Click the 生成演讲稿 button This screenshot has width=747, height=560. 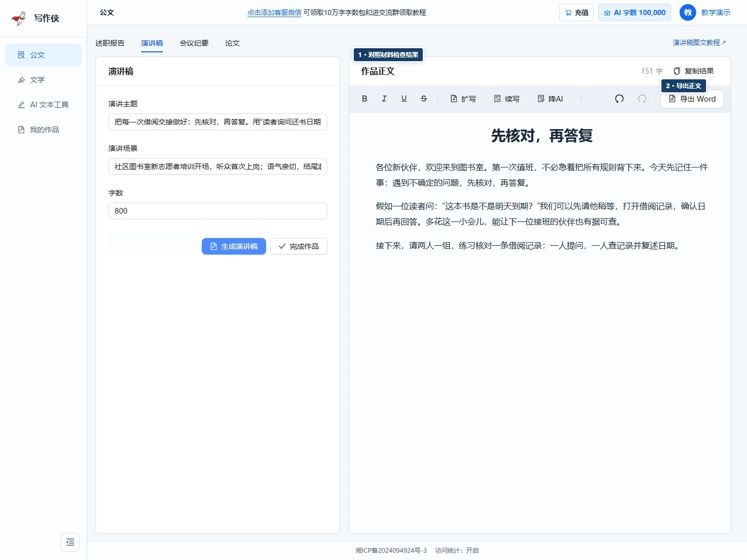pyautogui.click(x=234, y=246)
